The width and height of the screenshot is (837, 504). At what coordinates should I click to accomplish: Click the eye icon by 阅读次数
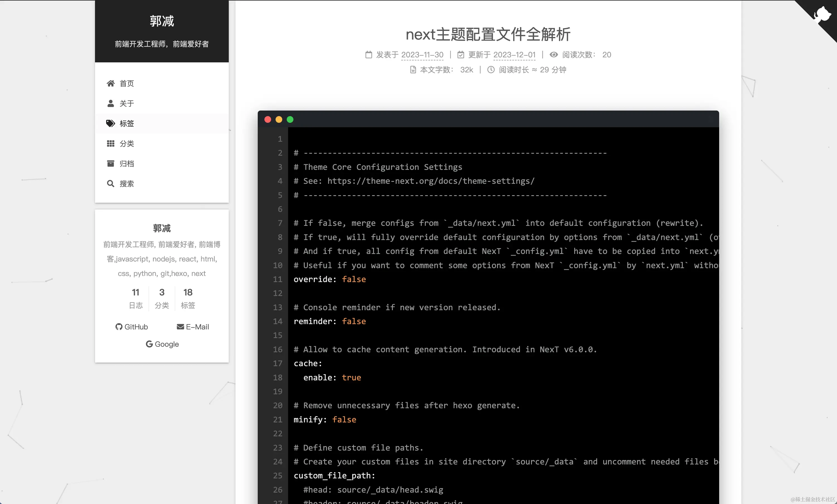pyautogui.click(x=554, y=55)
